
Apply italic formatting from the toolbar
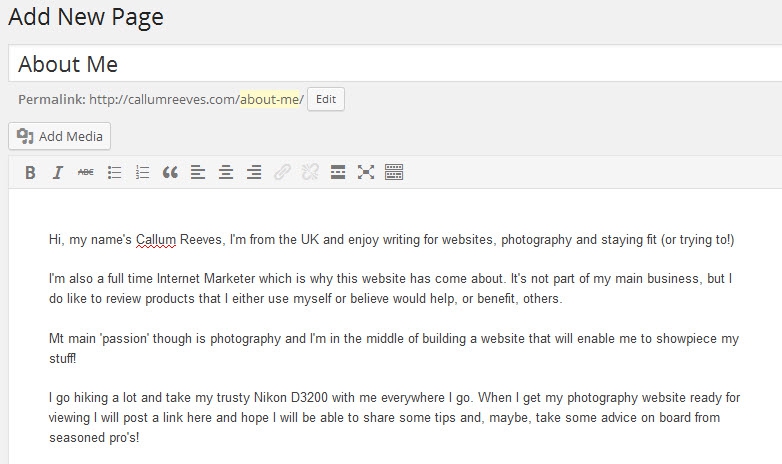(58, 173)
